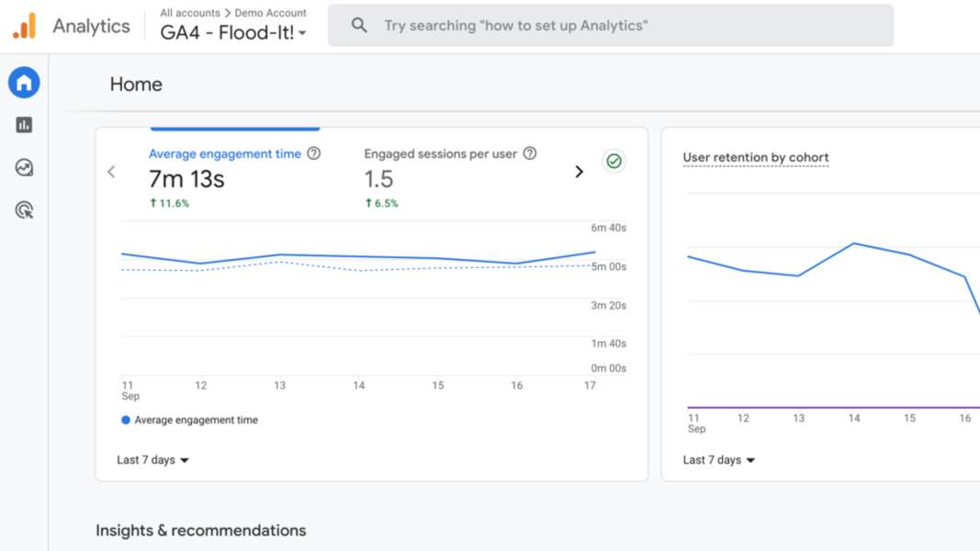Toggle the Average engagement time legend dot

click(x=126, y=420)
